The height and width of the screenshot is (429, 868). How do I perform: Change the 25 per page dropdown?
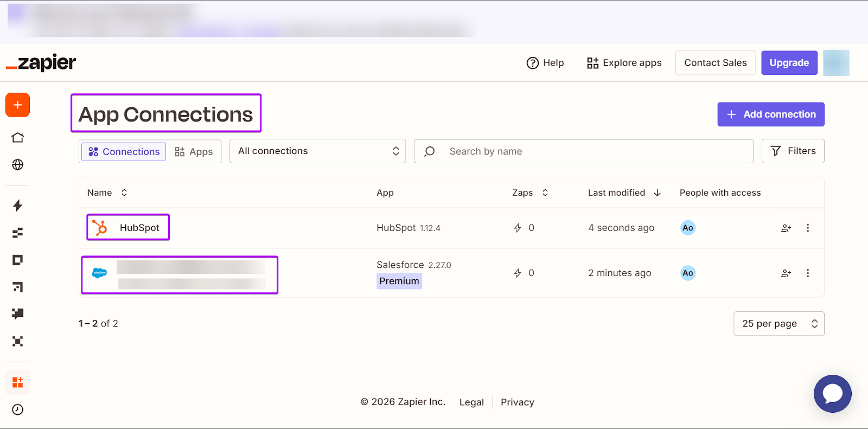point(778,324)
